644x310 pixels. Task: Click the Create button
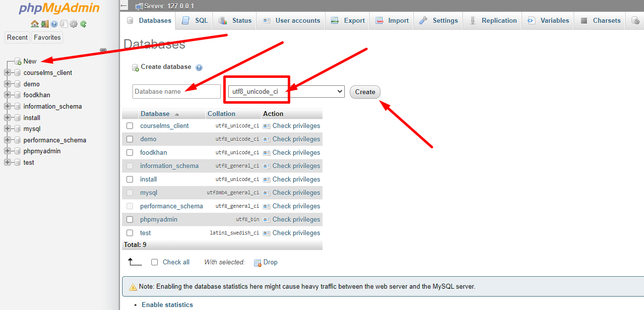[365, 92]
